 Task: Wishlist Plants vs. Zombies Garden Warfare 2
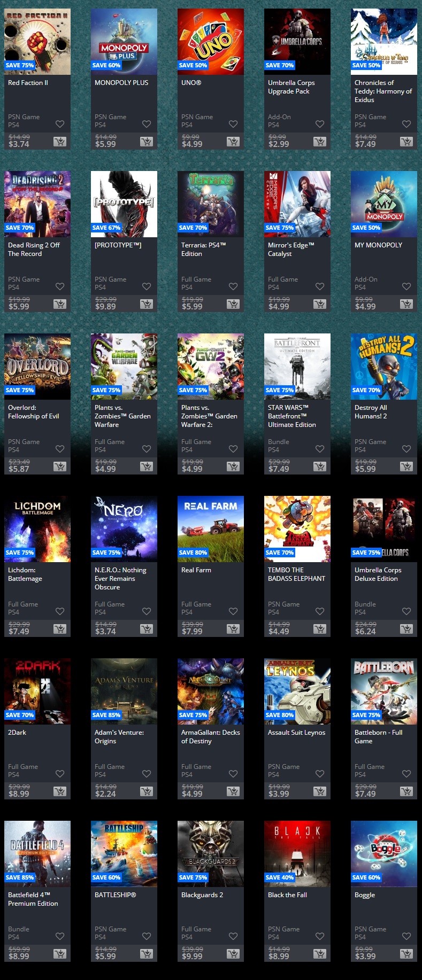233,449
